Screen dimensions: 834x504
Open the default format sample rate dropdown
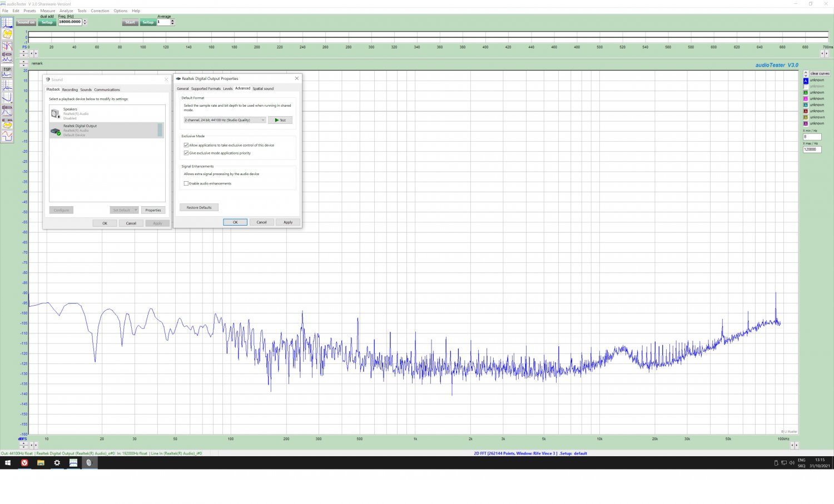click(x=225, y=120)
